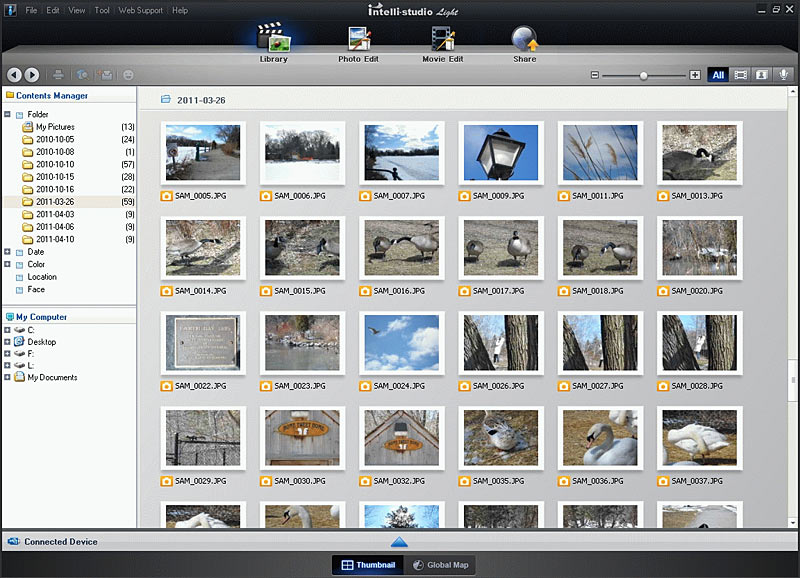Click the thumbnail size slider handle

point(643,75)
